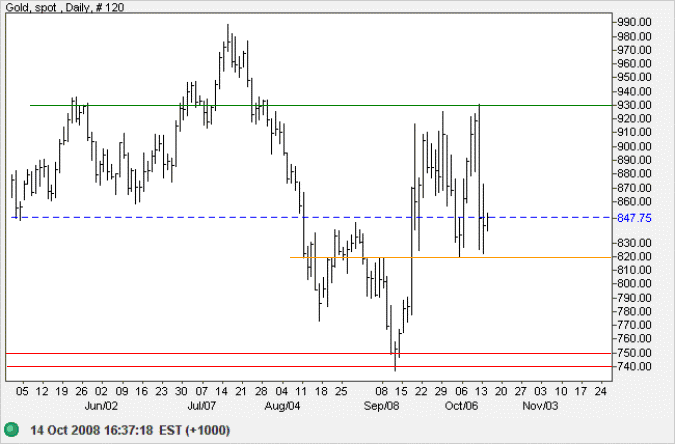Screen dimensions: 675x444
Task: Click the lower red line at 740
Action: (308, 366)
